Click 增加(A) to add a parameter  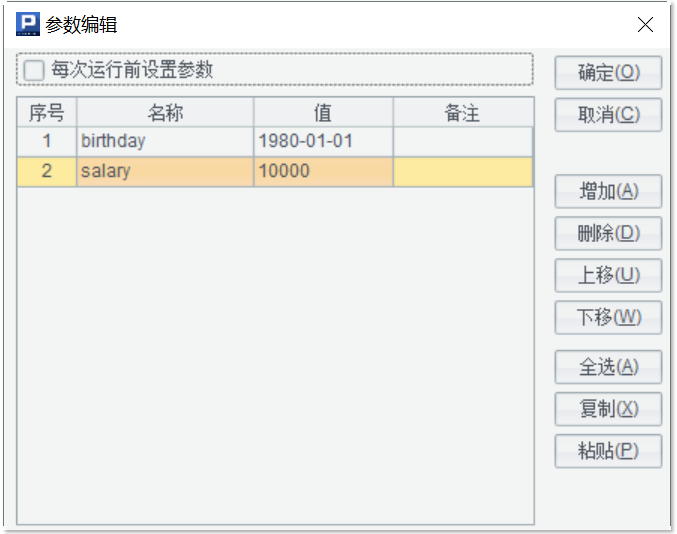click(x=608, y=191)
